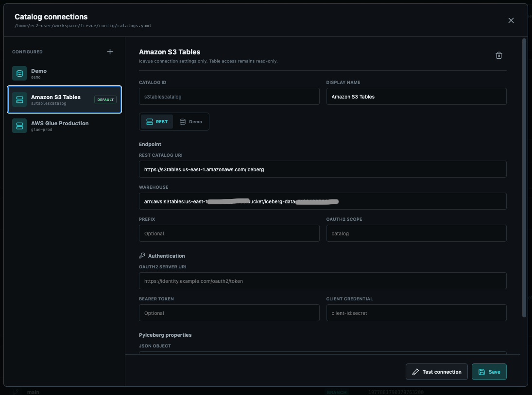Click the Amazon S3 Tables panel heading
Image resolution: width=532 pixels, height=395 pixels.
[x=170, y=52]
